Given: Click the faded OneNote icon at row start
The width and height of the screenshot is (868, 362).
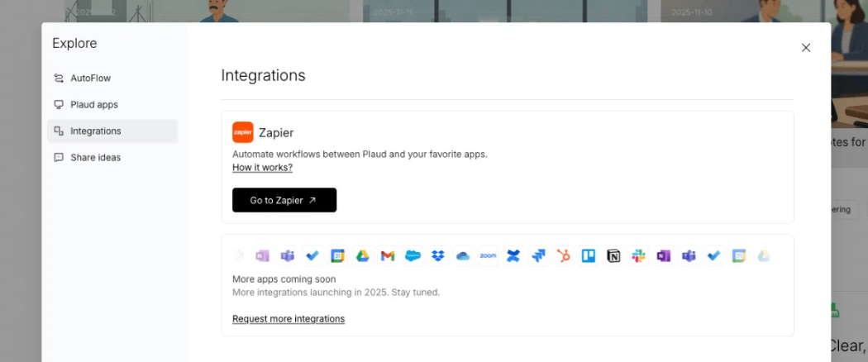Looking at the screenshot, I should tap(262, 255).
